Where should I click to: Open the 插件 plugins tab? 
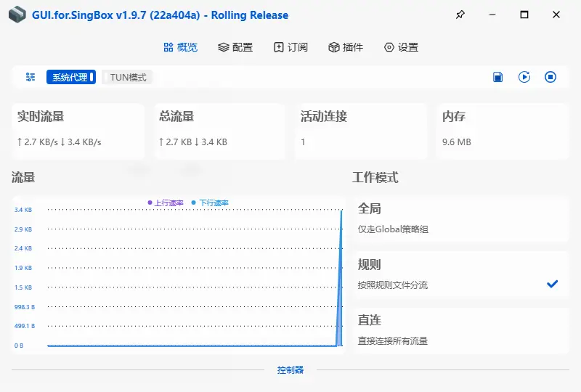[x=346, y=47]
